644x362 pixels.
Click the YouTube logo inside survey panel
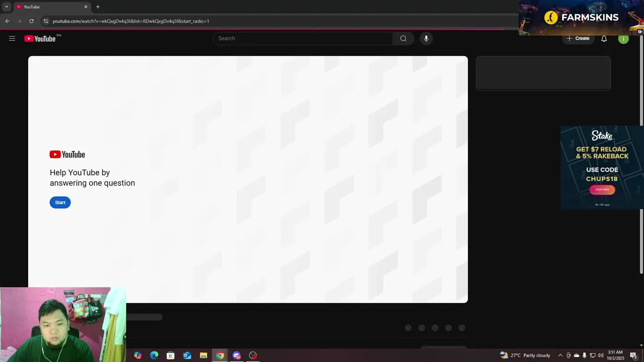click(67, 154)
